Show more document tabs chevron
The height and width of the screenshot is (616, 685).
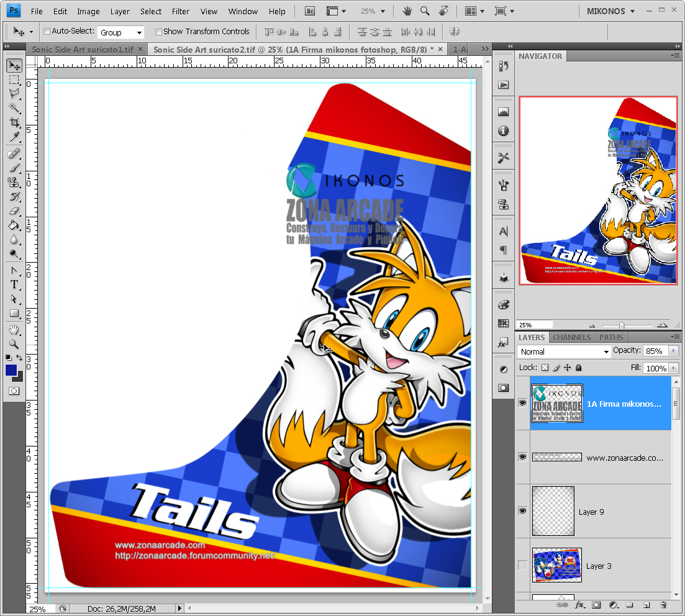[x=485, y=49]
